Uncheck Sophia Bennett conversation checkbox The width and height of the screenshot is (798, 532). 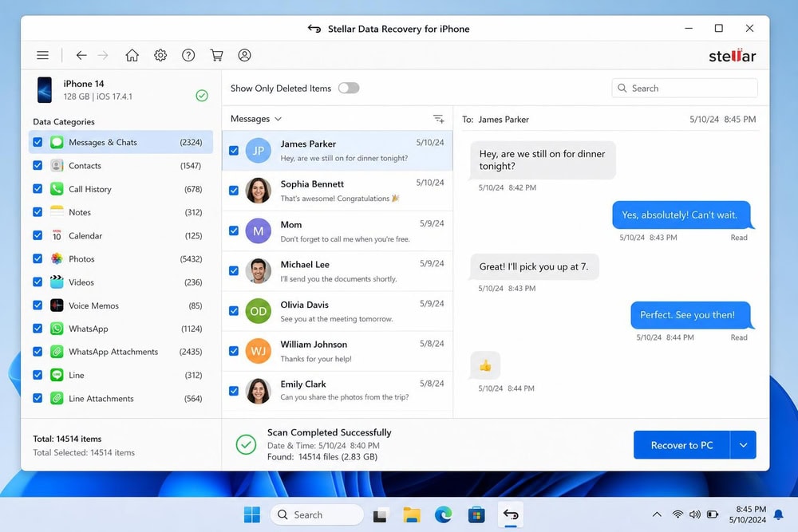[x=234, y=191]
